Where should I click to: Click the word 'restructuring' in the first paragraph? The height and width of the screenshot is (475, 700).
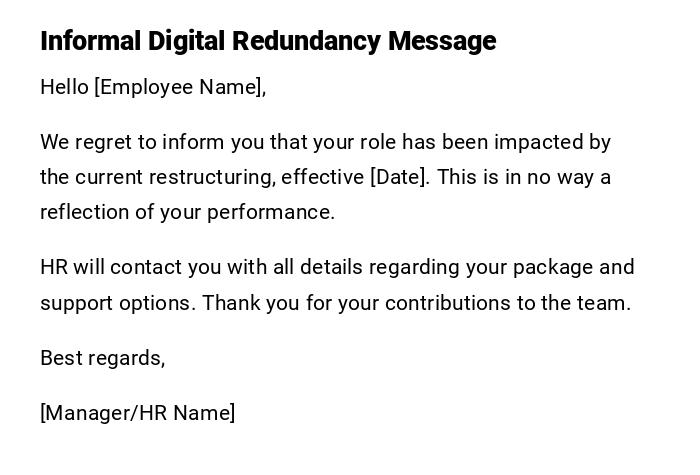[x=211, y=177]
